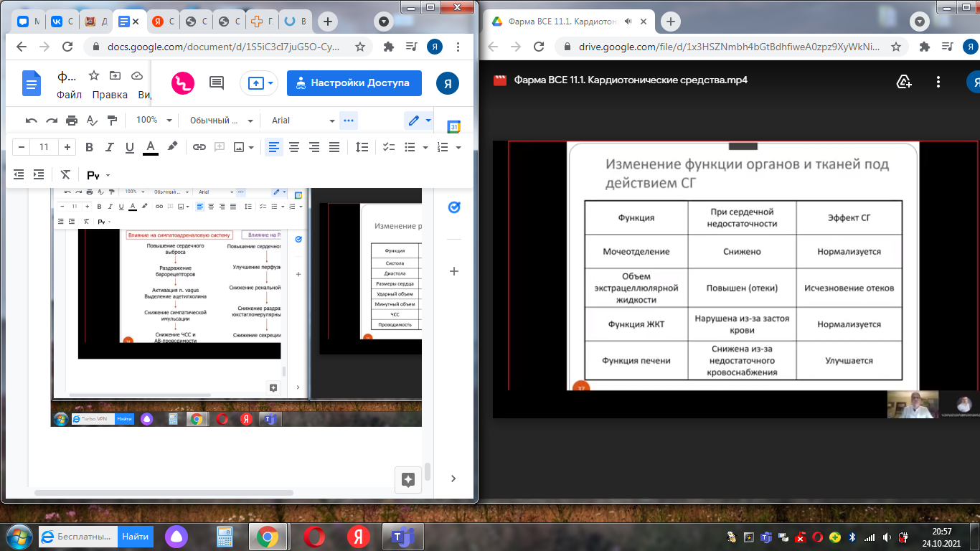Insert a checklist from toolbar
The width and height of the screenshot is (980, 551).
coord(390,147)
